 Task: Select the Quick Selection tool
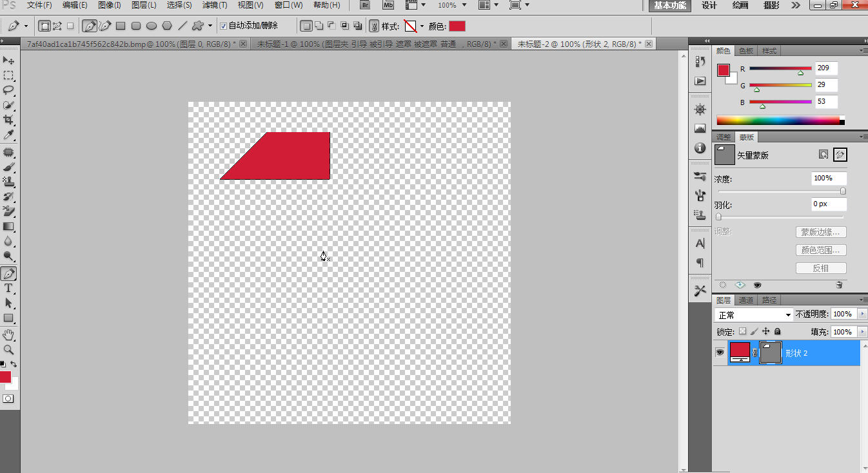(8, 105)
